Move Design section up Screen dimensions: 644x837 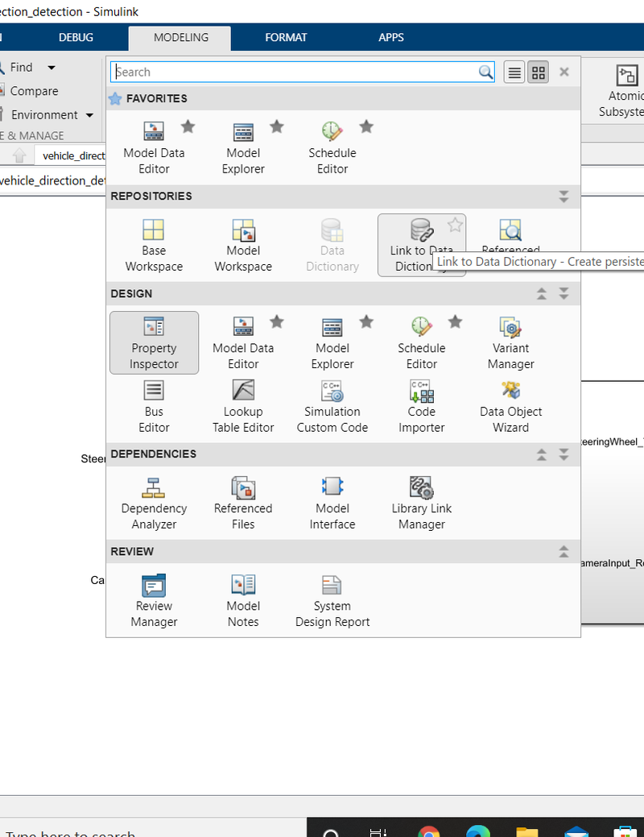tap(542, 293)
